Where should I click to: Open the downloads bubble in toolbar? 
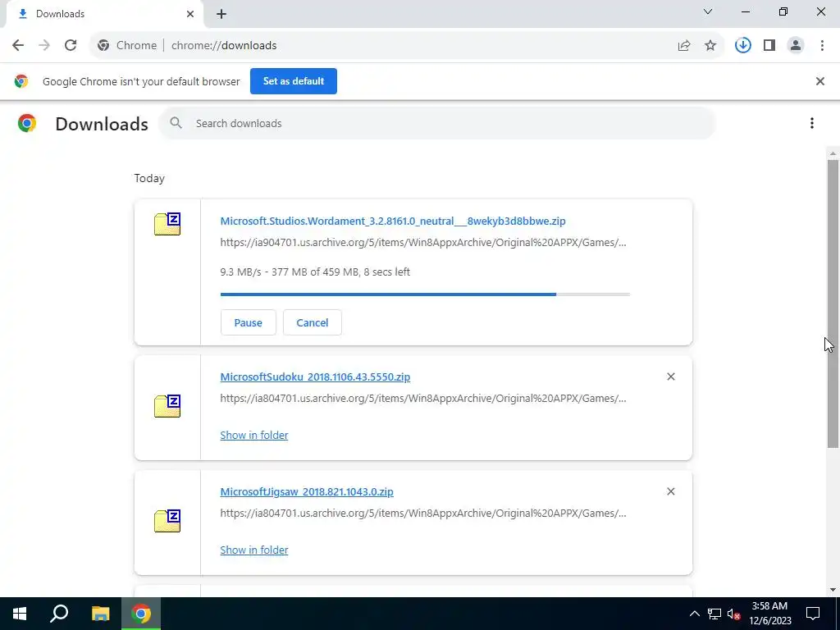[742, 46]
